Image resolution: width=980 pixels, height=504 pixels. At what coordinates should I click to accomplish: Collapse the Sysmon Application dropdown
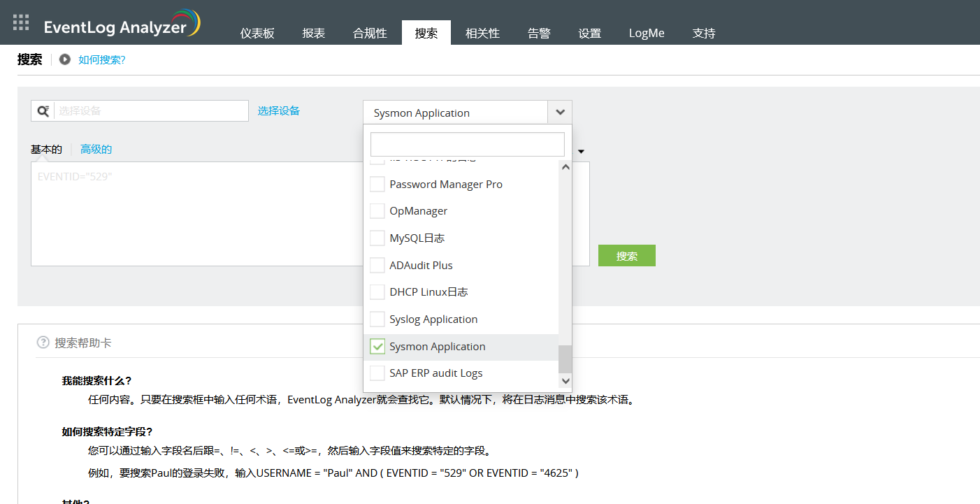(x=559, y=112)
